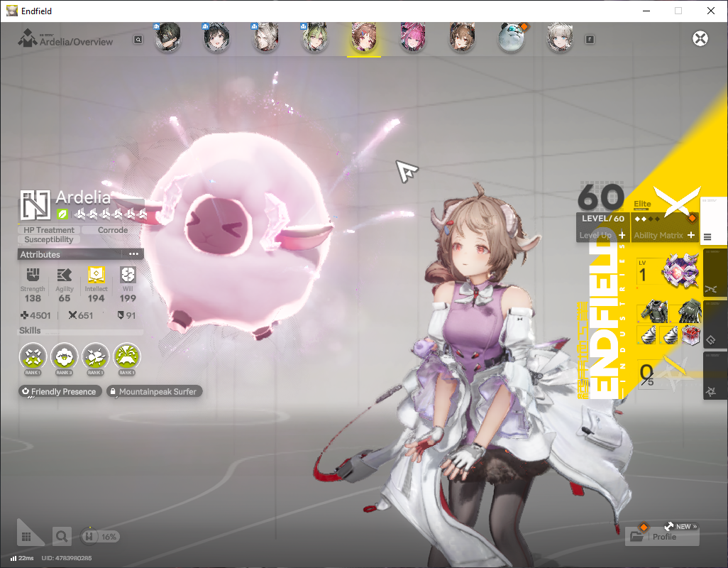Select the equipped LV 1 weapon
Screen dimensions: 728x568
pyautogui.click(x=668, y=272)
